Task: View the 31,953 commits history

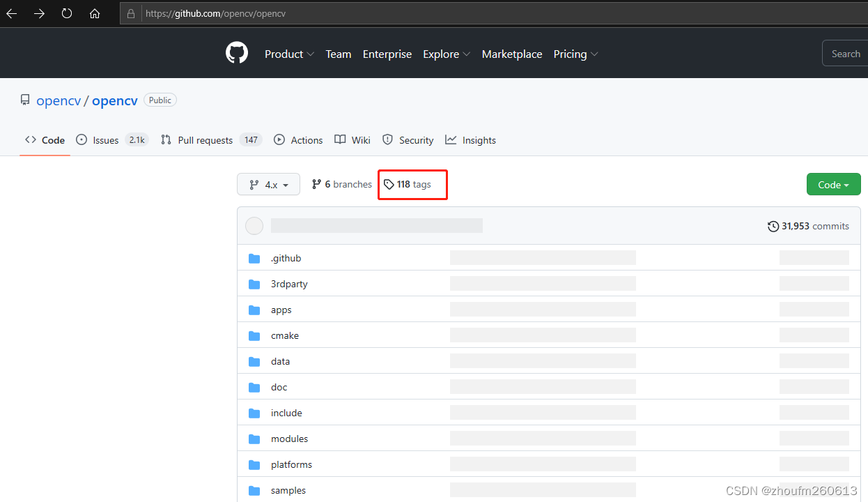Action: [808, 226]
